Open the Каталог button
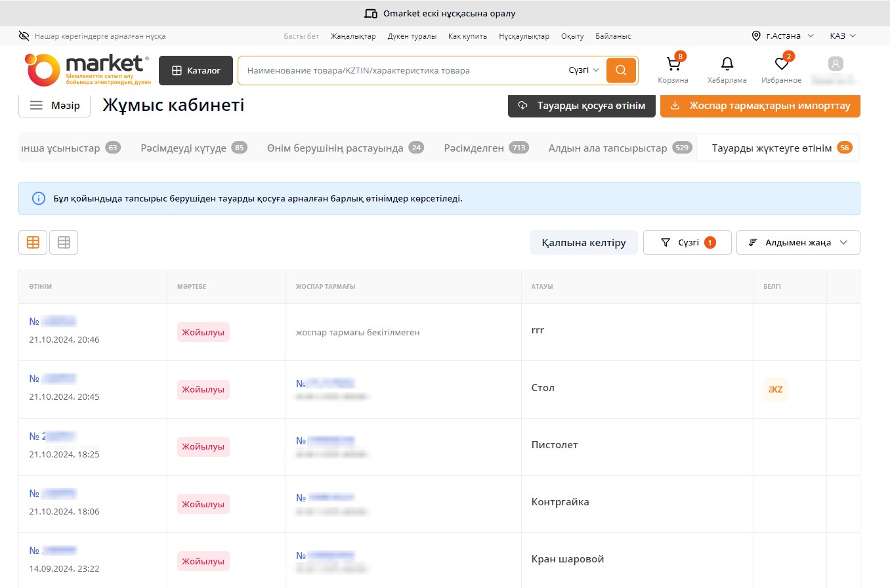890x588 pixels. [196, 70]
